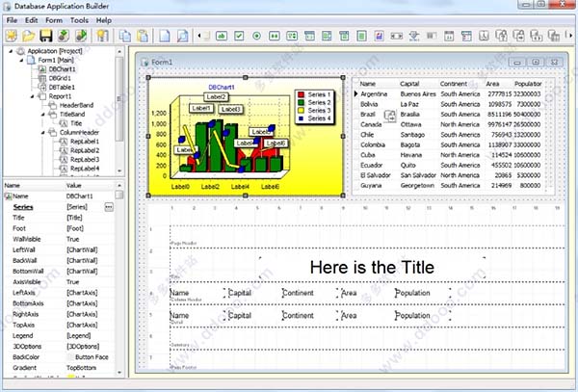Click the page with magnifier preview icon
Screen dimensions: 578x392
click(x=182, y=36)
